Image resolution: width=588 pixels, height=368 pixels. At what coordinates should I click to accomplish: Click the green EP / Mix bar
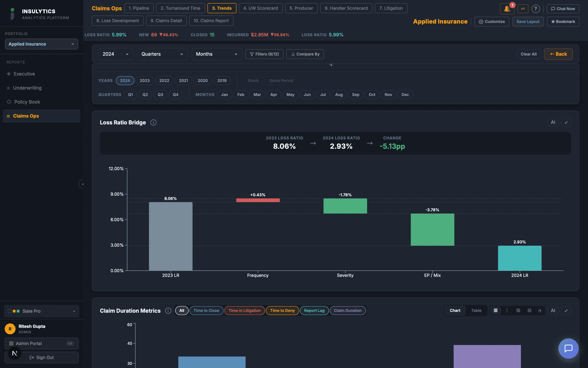point(432,230)
